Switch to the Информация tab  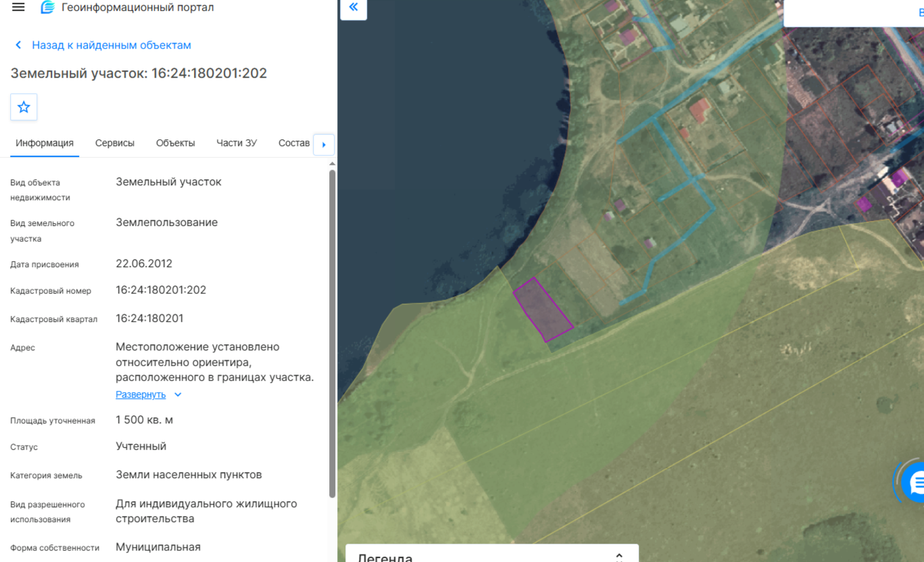point(45,143)
